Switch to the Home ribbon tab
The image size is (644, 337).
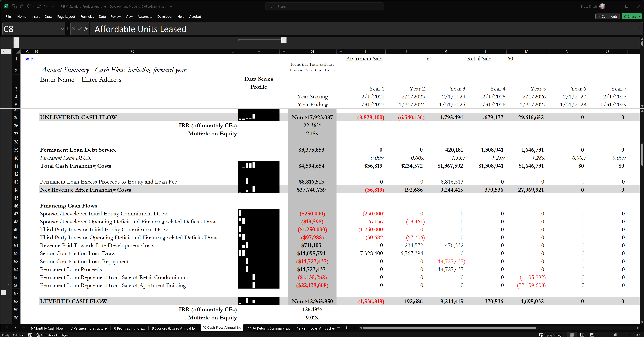pos(22,17)
